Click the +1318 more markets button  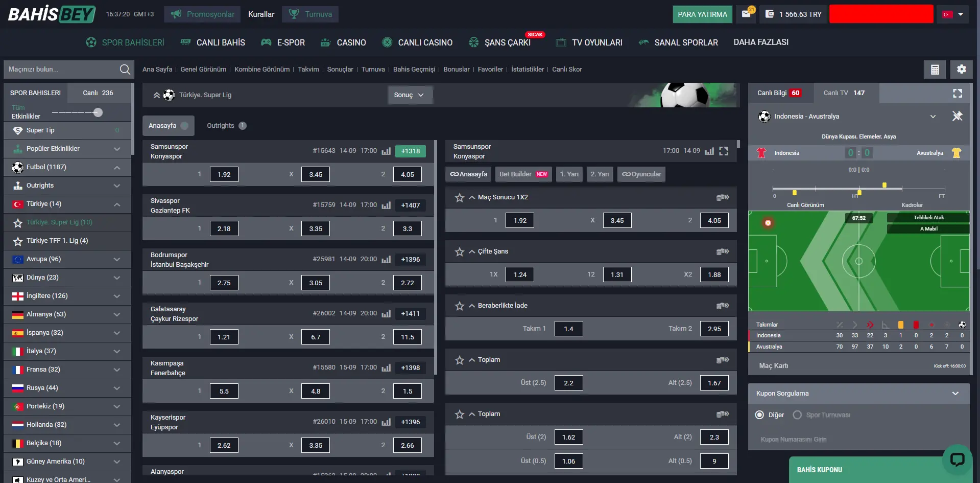coord(410,151)
